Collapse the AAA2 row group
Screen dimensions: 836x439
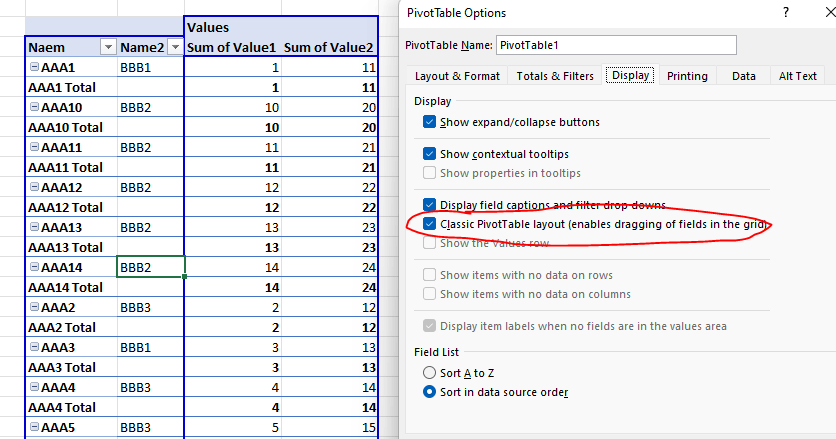coord(34,307)
